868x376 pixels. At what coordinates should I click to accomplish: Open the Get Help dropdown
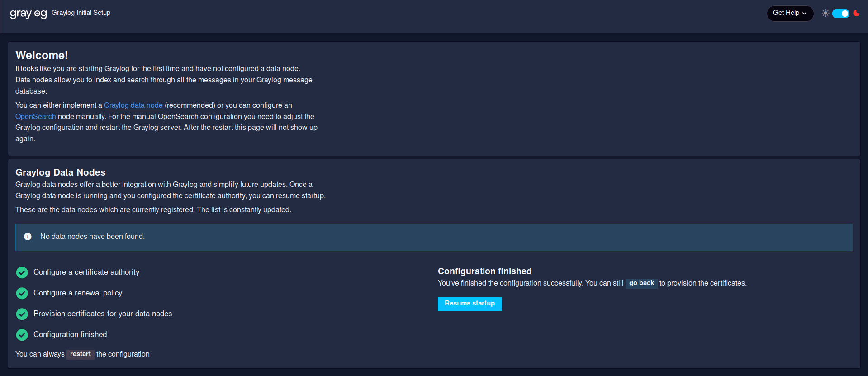tap(790, 13)
